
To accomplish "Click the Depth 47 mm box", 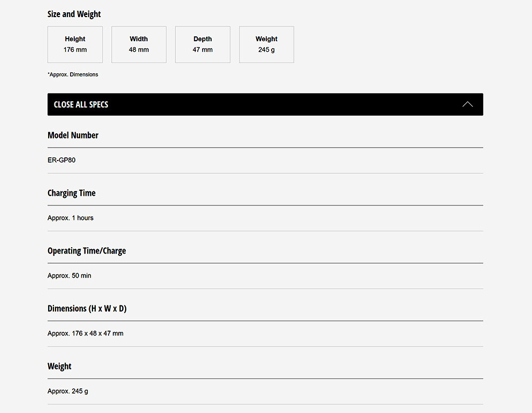I will pos(203,45).
